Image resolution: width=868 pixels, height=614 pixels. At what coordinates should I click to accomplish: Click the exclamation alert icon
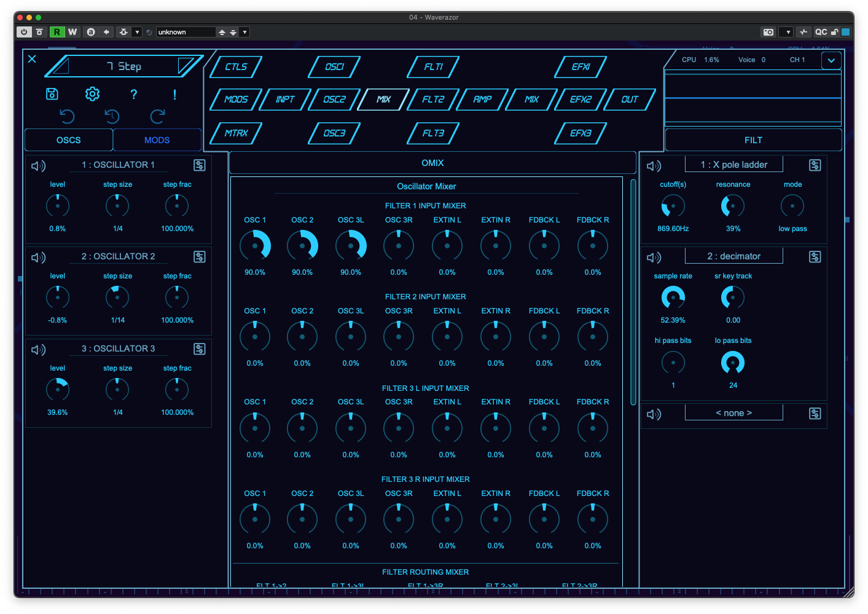pos(174,93)
